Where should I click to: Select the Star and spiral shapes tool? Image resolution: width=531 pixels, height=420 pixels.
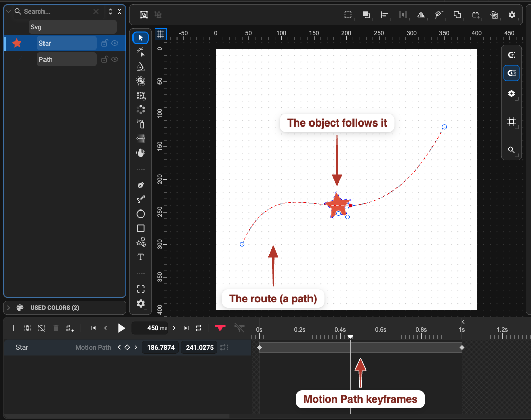[x=141, y=242]
